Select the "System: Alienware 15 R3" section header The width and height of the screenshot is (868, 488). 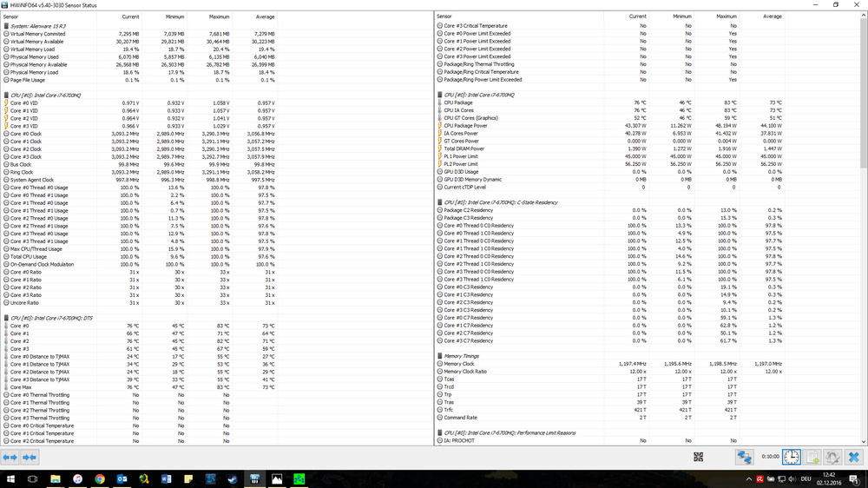click(40, 26)
